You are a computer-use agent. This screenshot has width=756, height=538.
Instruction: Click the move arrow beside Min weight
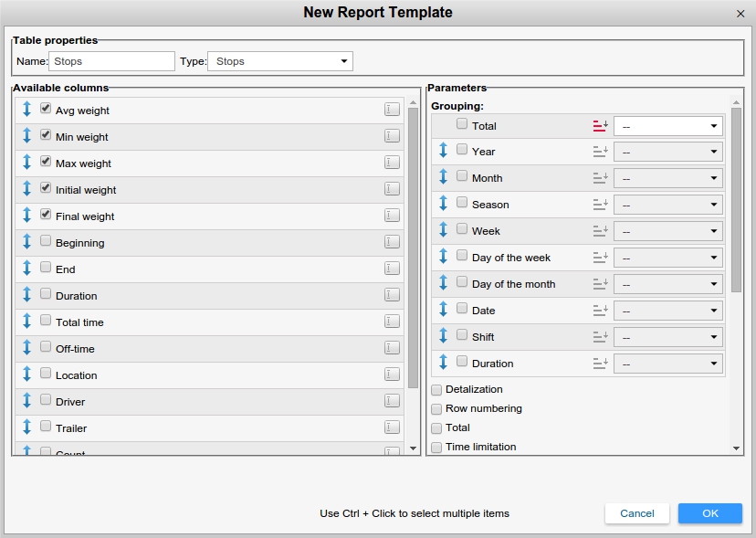pos(26,136)
